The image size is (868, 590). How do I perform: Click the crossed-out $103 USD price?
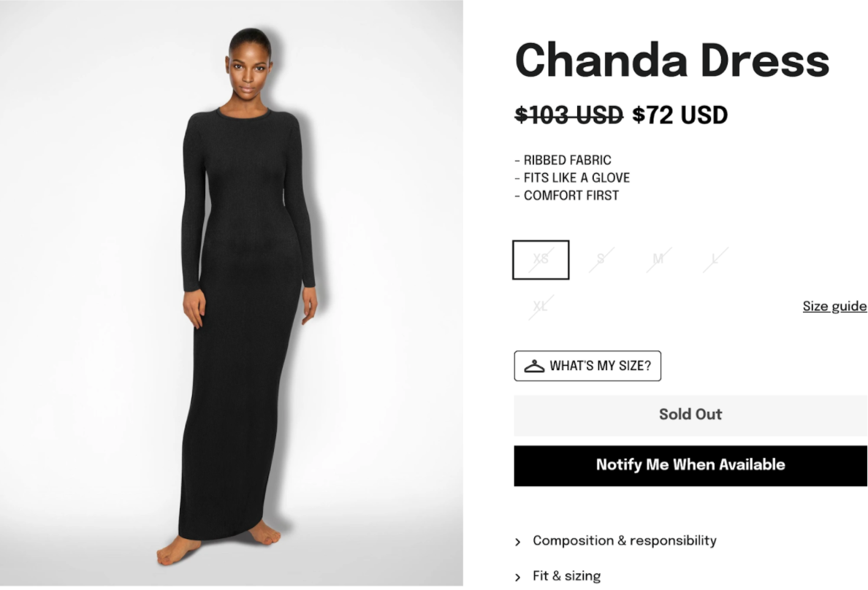click(x=569, y=115)
